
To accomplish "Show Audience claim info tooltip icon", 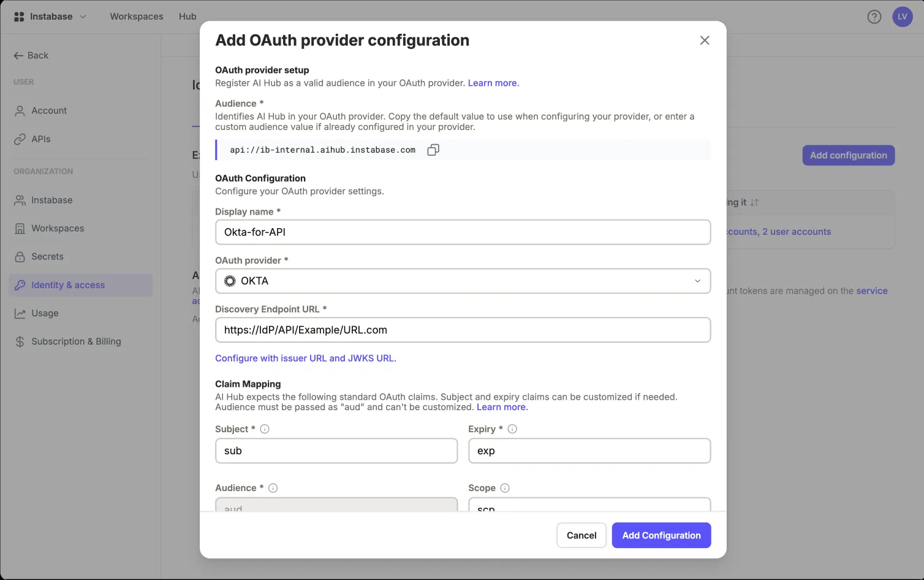I will 273,488.
